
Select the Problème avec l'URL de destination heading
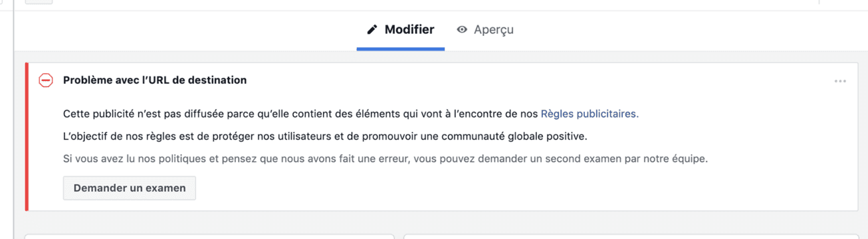[155, 80]
